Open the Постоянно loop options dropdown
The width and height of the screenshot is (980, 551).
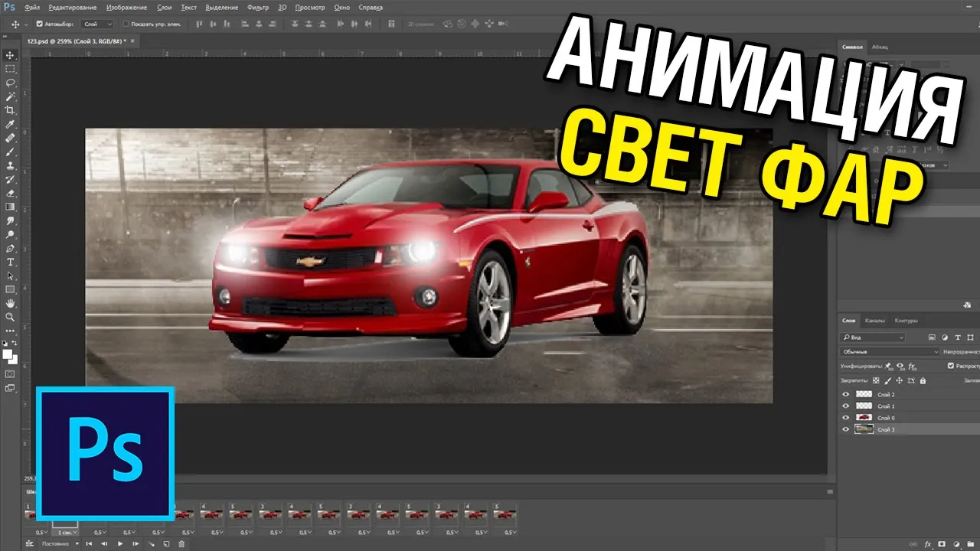click(60, 543)
